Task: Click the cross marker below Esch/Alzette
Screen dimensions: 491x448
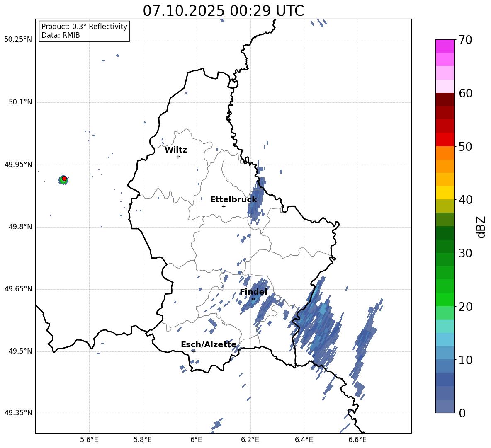Action: [194, 351]
